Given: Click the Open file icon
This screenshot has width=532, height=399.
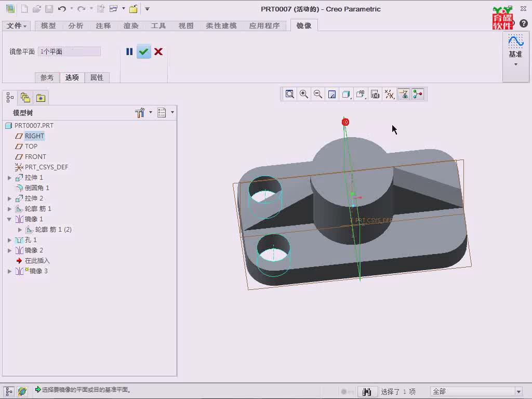Looking at the screenshot, I should tap(37, 9).
